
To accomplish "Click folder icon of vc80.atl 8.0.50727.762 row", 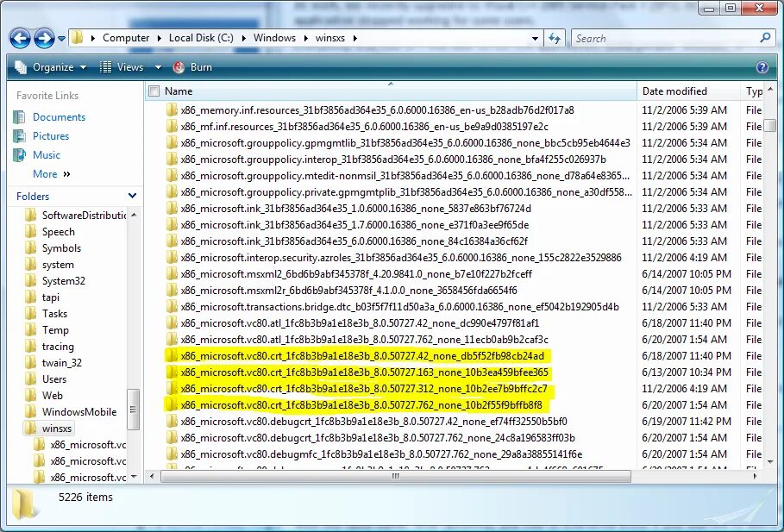I will [x=172, y=340].
